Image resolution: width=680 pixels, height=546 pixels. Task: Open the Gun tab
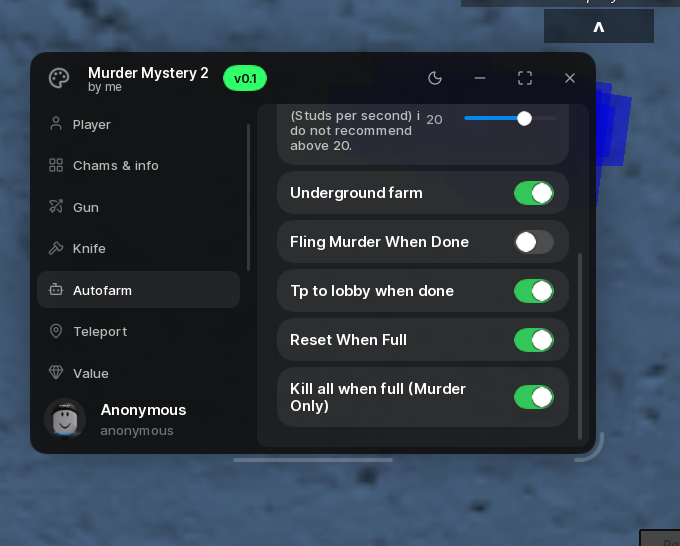point(138,207)
